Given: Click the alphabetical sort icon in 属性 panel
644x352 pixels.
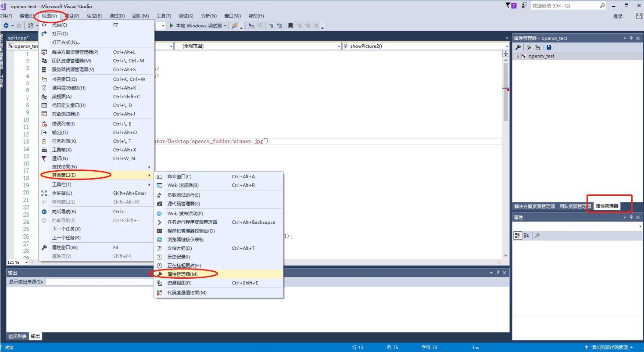Looking at the screenshot, I should (527, 236).
